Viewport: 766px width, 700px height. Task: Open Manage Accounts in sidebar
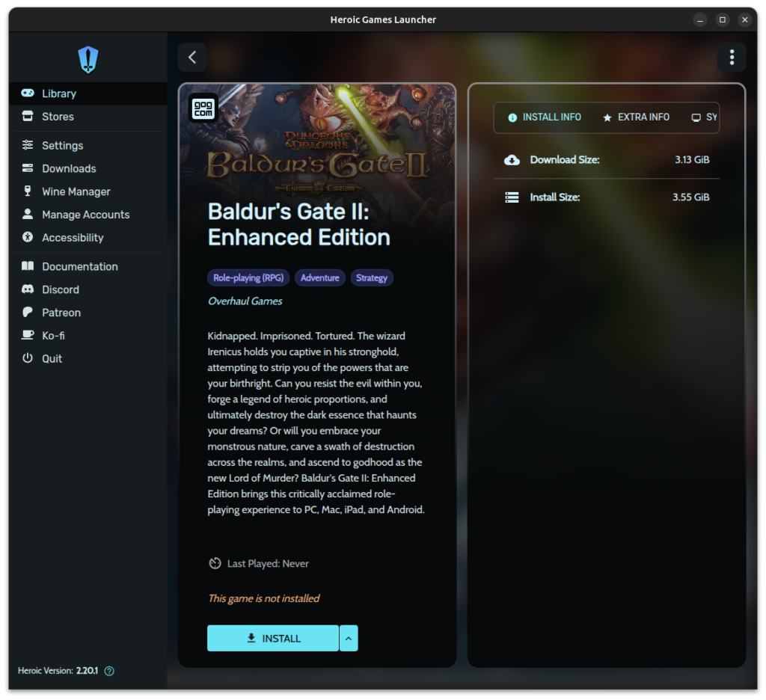pyautogui.click(x=85, y=215)
